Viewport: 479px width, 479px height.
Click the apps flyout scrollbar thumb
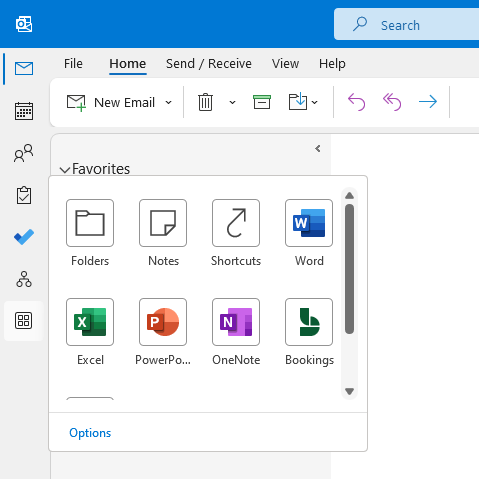(349, 269)
